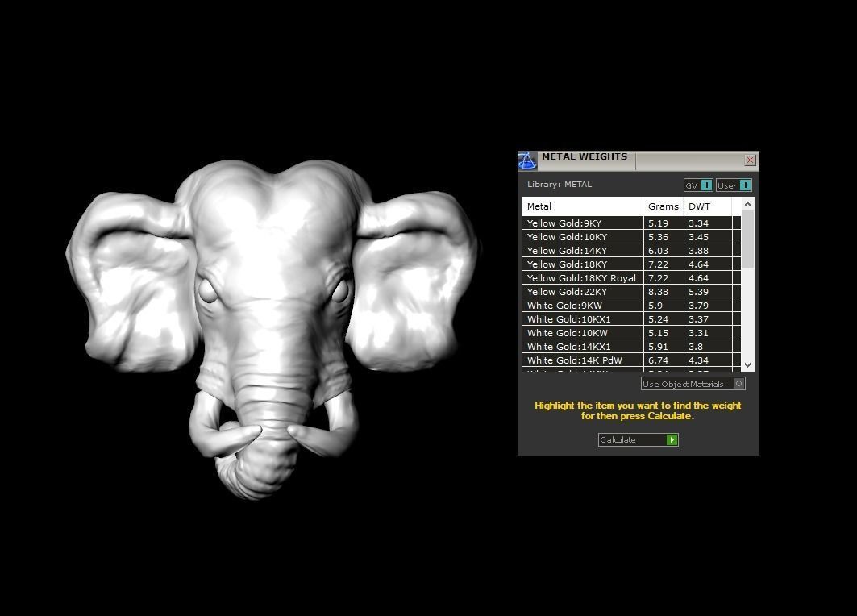Select the White Gold:9KW row
The image size is (857, 616).
[x=631, y=305]
